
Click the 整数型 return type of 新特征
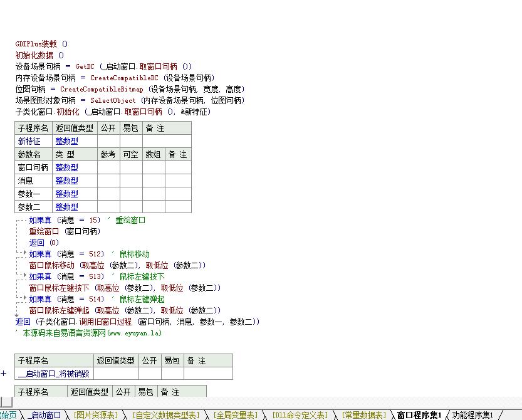point(75,141)
